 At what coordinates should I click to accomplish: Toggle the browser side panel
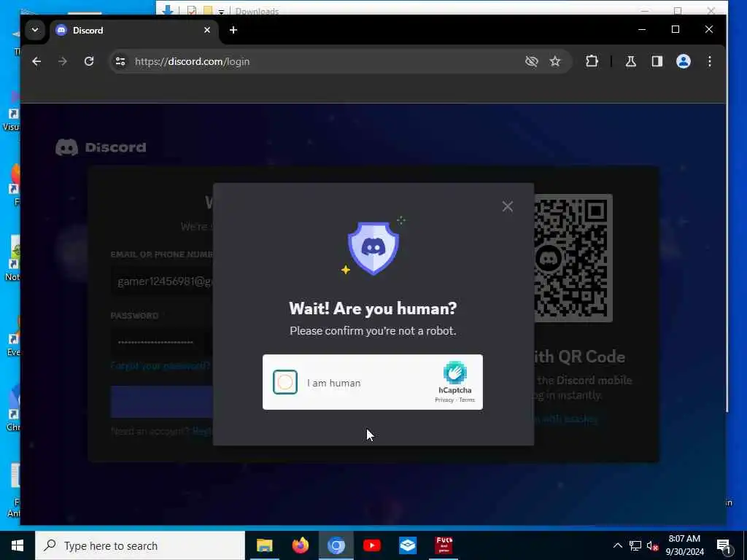click(x=657, y=61)
